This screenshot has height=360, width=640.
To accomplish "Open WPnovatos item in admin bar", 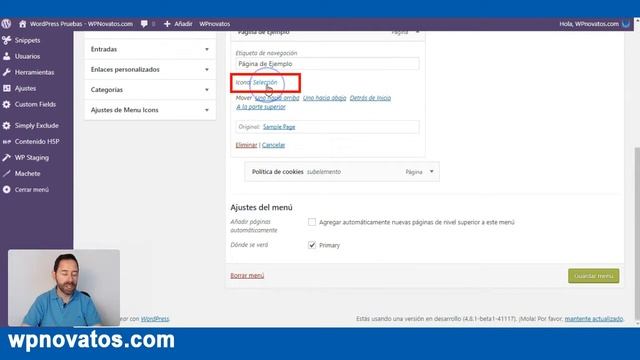I will coord(215,24).
